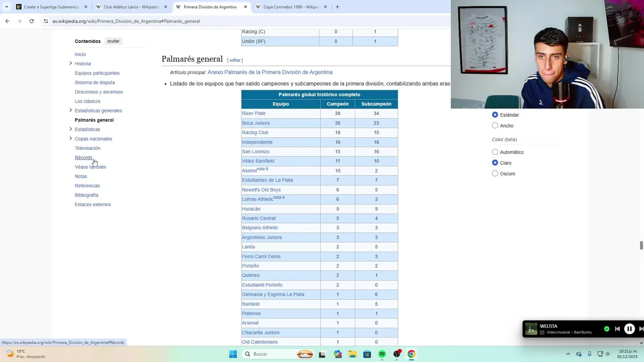Expand the Historia section in contents
This screenshot has width=644, height=362.
click(x=70, y=63)
